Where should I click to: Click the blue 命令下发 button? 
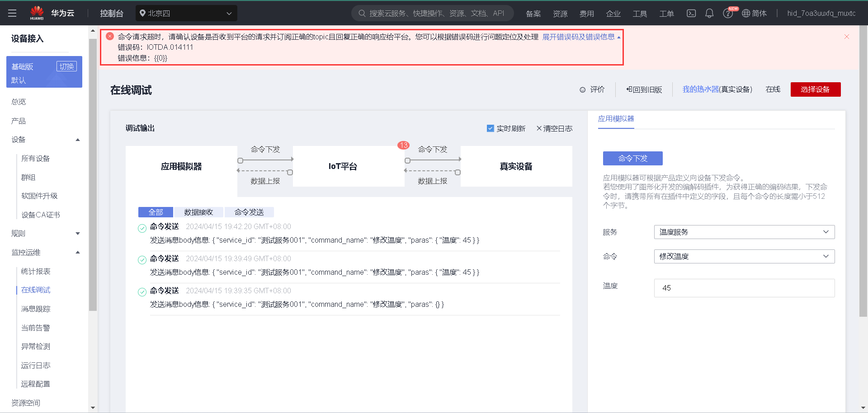(x=633, y=158)
